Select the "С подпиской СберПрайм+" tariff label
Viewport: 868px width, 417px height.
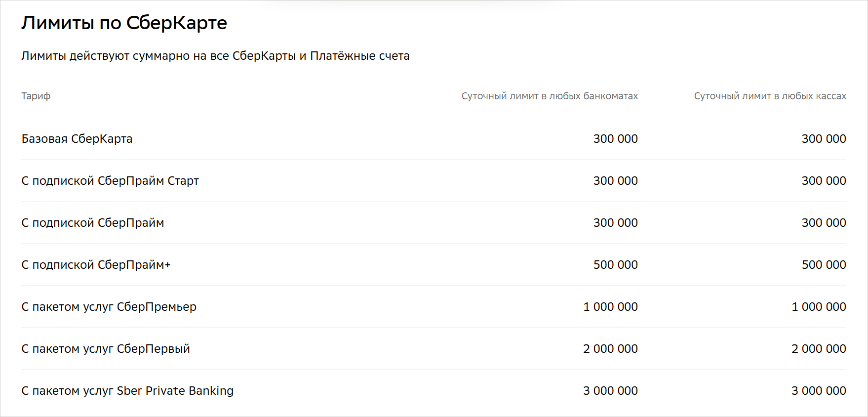tap(96, 265)
